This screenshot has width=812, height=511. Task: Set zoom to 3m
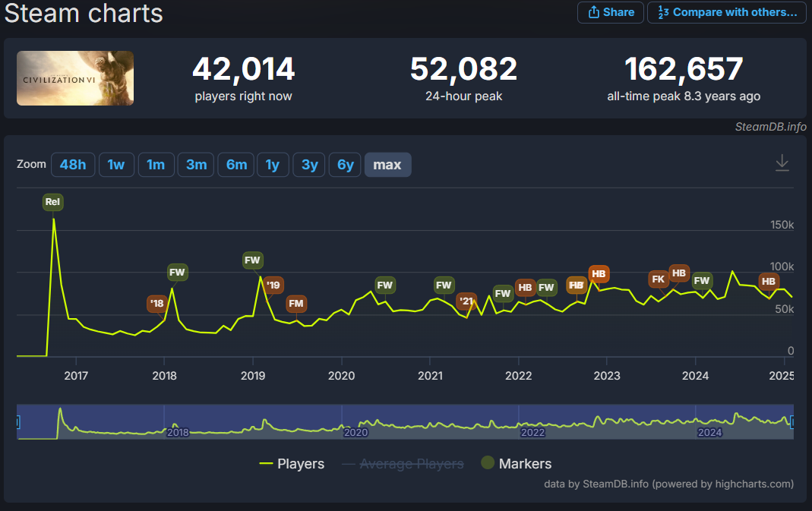click(x=196, y=165)
